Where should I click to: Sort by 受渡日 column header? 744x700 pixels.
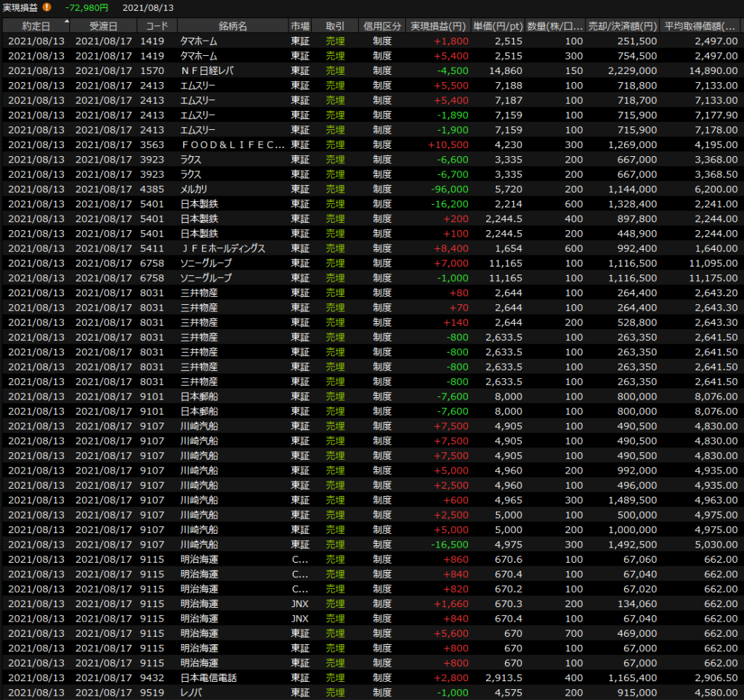103,26
